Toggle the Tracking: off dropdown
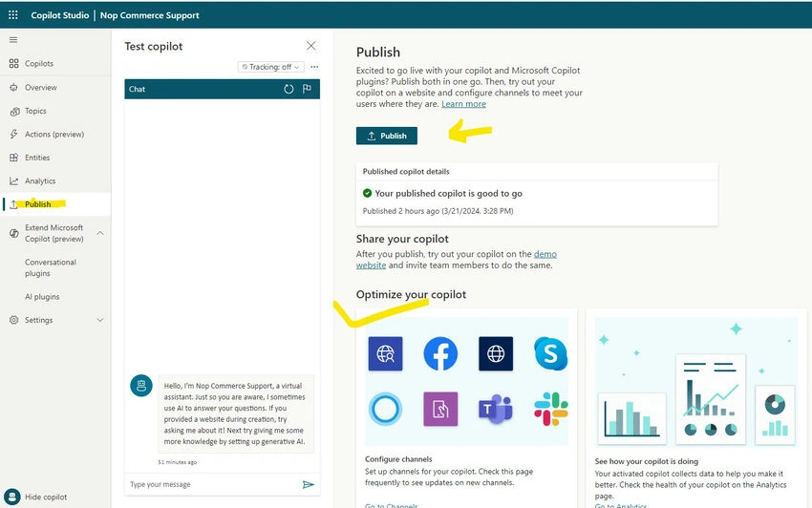The width and height of the screenshot is (812, 508). (x=271, y=67)
